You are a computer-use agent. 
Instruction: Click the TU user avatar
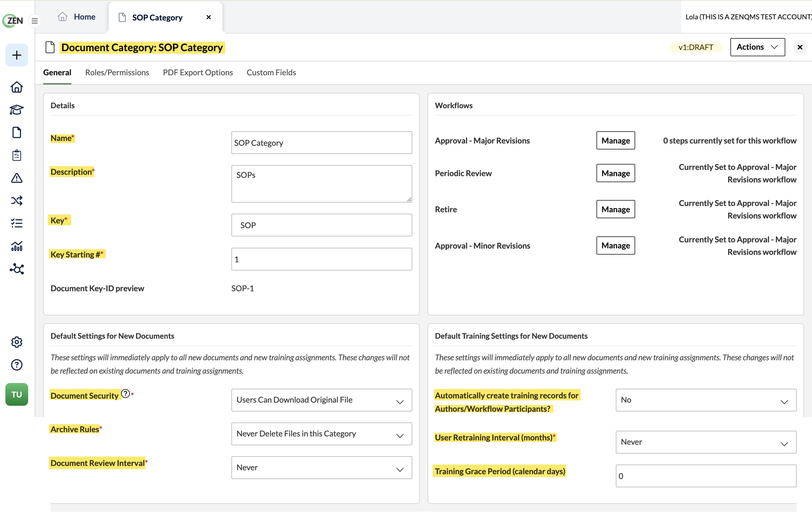[16, 394]
